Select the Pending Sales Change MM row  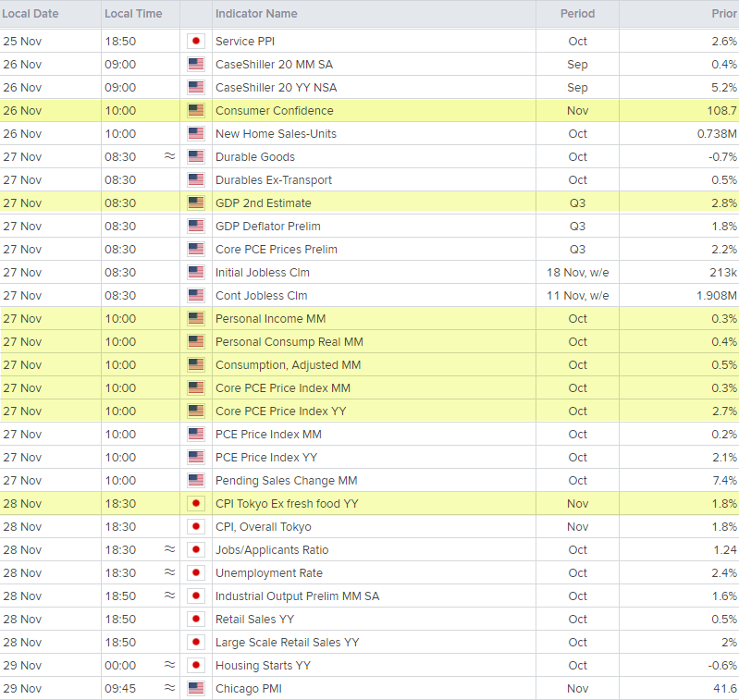click(x=286, y=481)
